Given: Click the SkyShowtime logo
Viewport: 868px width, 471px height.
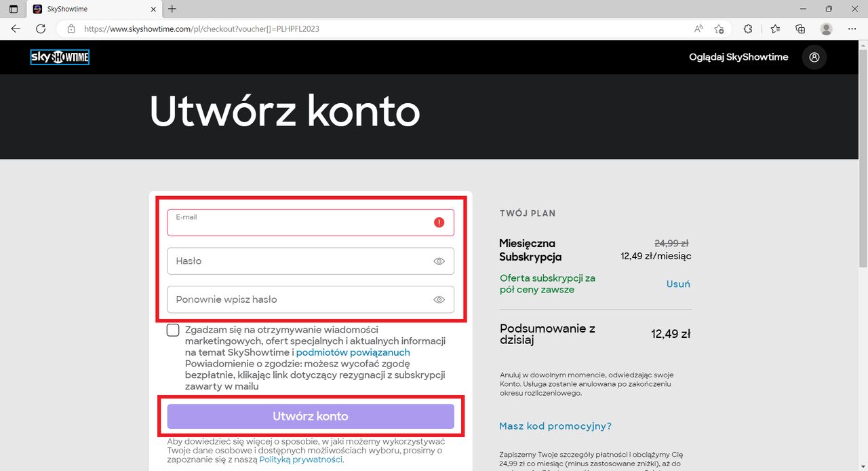Looking at the screenshot, I should [60, 57].
